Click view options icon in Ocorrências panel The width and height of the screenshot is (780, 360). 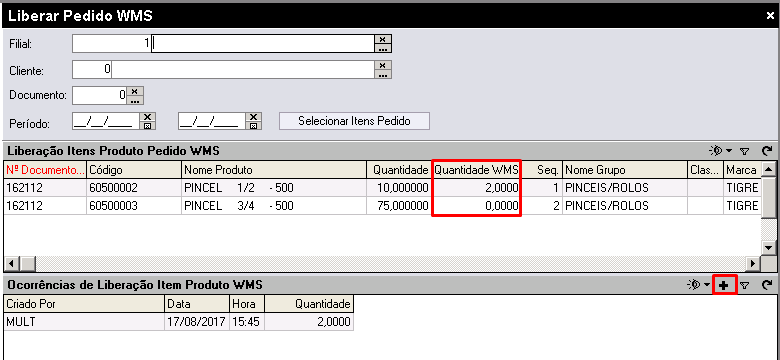pos(693,285)
